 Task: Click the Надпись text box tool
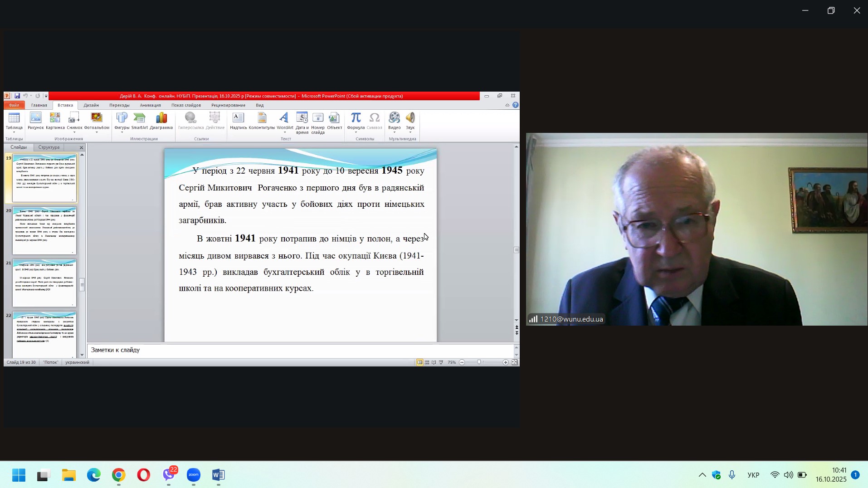click(x=238, y=121)
